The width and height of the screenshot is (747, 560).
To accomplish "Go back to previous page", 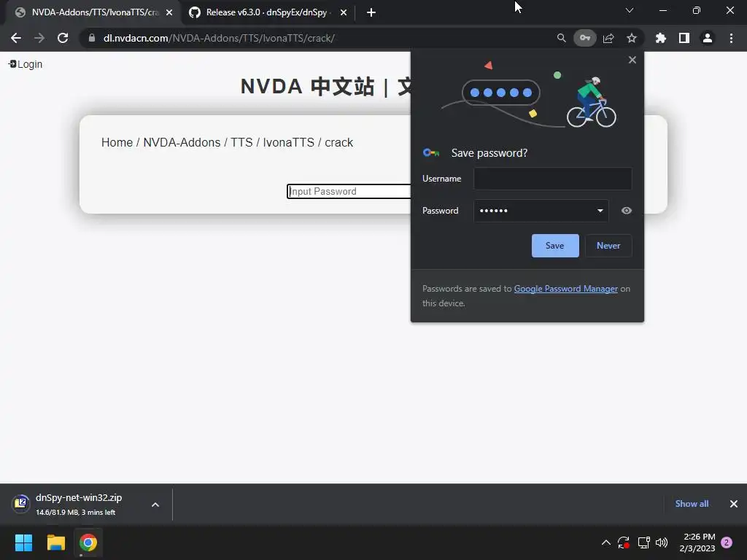I will 16,38.
